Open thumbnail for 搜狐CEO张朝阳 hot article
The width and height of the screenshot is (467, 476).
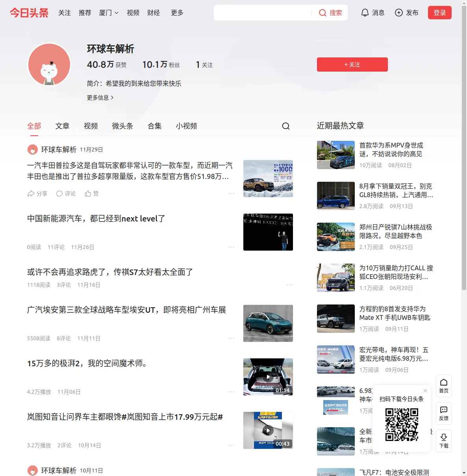(x=336, y=278)
